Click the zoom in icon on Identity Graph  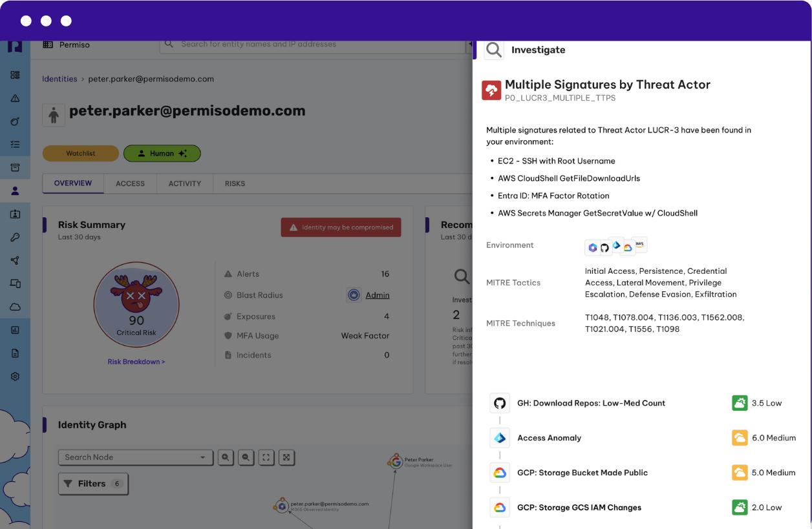[225, 457]
